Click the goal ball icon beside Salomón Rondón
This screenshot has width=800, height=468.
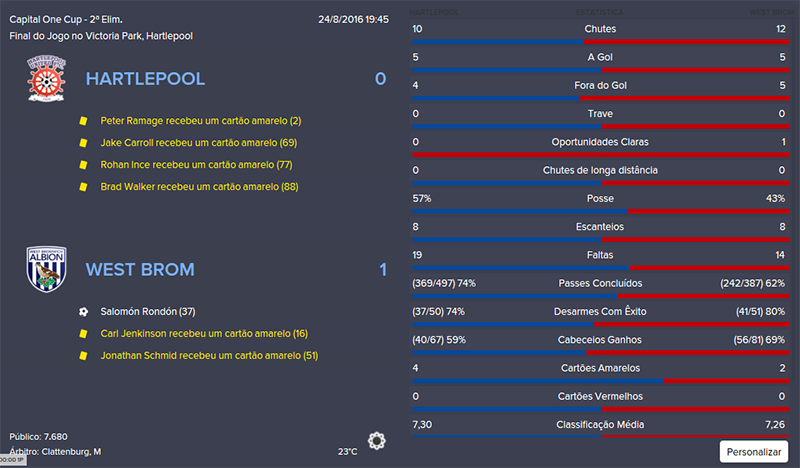83,311
